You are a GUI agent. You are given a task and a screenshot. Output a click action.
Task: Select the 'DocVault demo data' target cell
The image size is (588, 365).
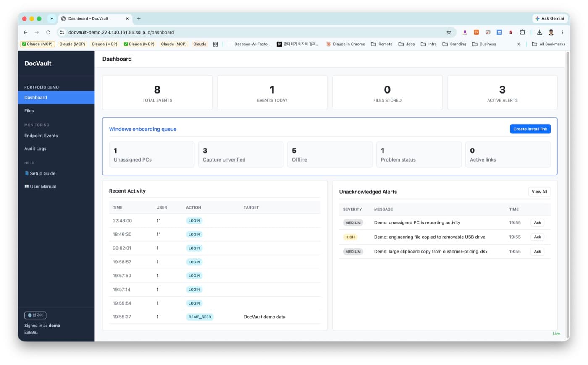[x=265, y=317]
